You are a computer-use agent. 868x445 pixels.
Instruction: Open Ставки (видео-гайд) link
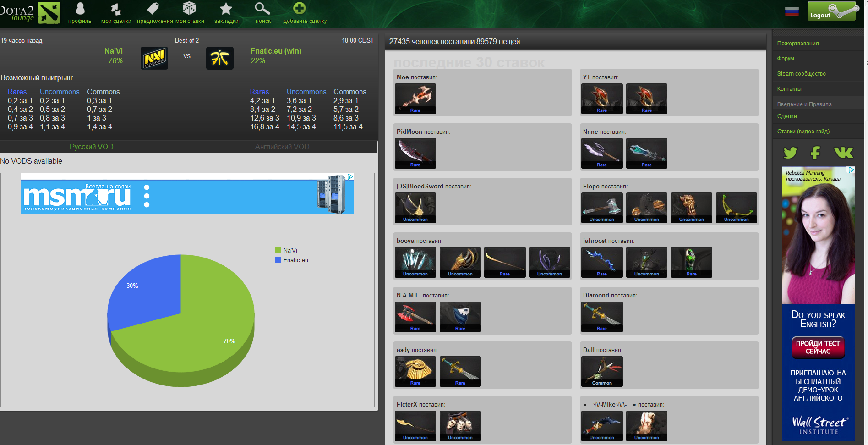click(x=803, y=132)
